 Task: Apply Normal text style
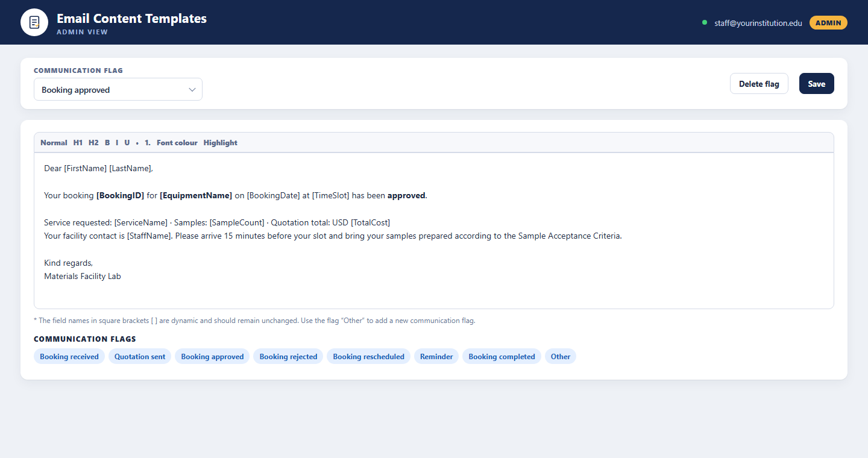tap(54, 143)
